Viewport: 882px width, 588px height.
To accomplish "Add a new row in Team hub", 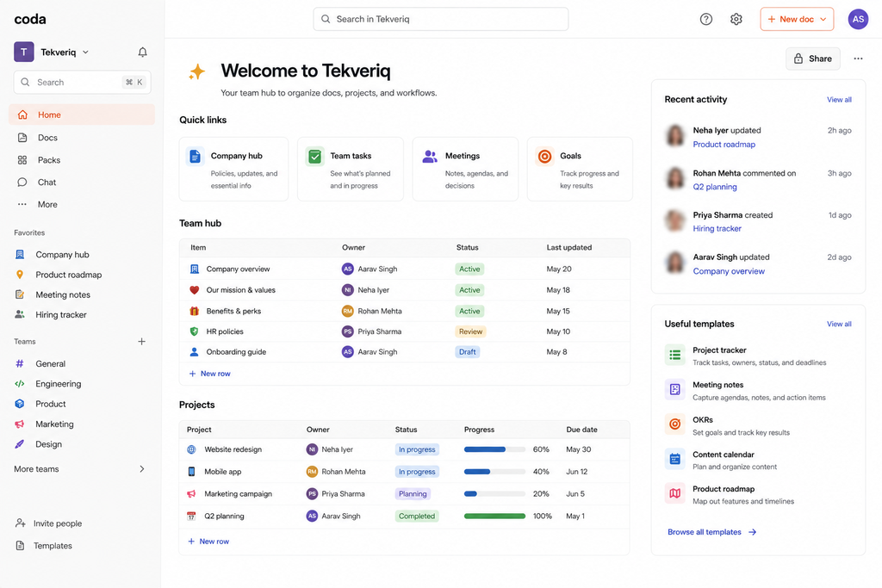I will tap(210, 374).
